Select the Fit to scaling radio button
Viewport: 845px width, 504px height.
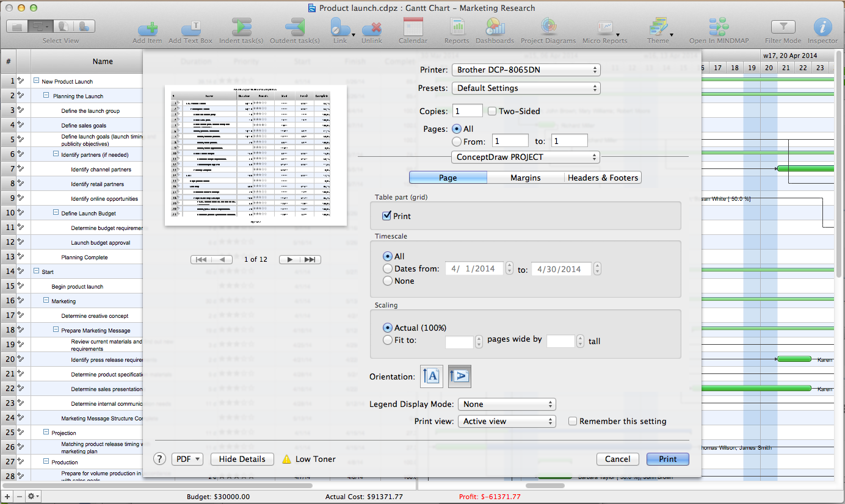click(387, 340)
